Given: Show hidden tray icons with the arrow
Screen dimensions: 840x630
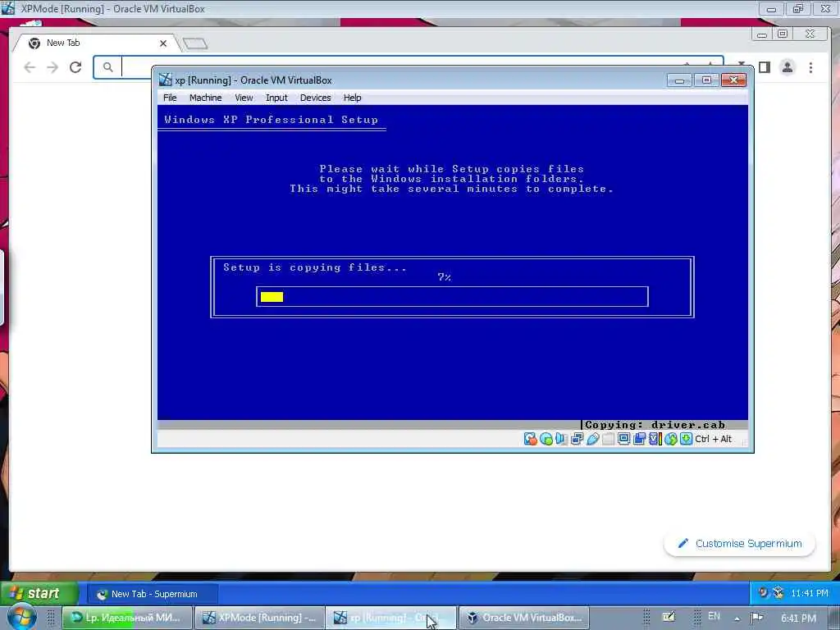Looking at the screenshot, I should pyautogui.click(x=737, y=619).
